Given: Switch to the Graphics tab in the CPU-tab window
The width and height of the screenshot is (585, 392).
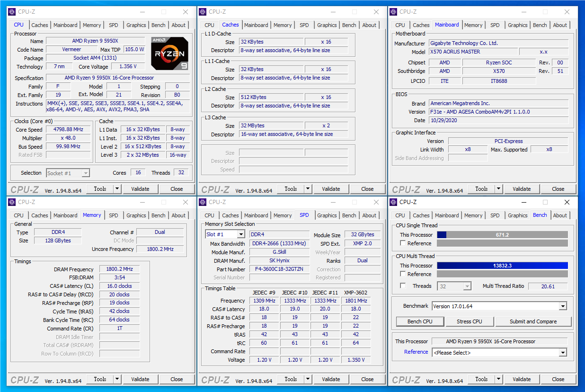Looking at the screenshot, I should [x=136, y=25].
